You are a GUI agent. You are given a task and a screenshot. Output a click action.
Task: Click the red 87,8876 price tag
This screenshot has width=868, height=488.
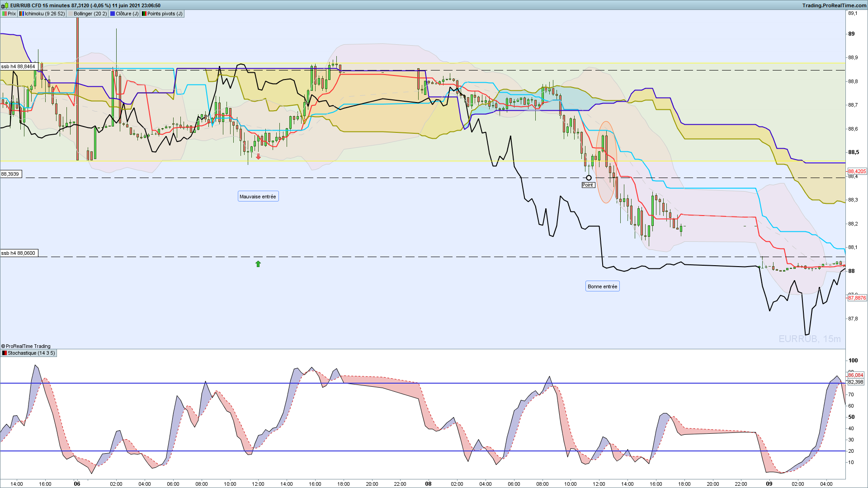point(857,298)
